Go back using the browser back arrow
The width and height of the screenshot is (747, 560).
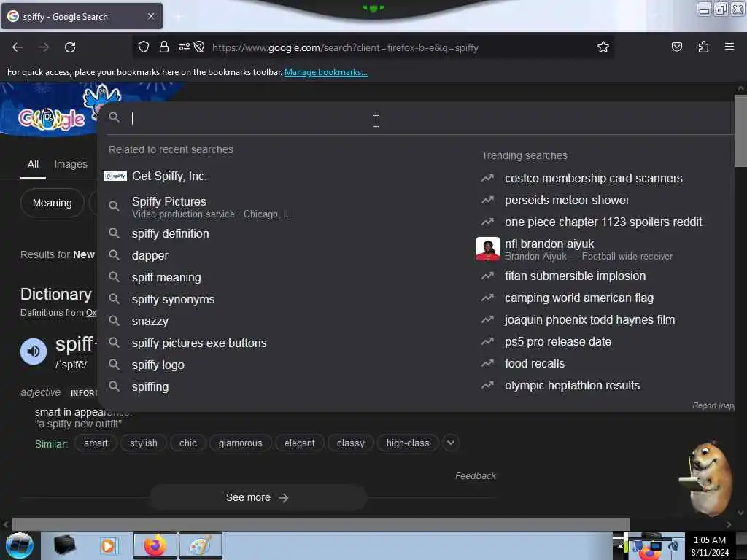(x=18, y=47)
